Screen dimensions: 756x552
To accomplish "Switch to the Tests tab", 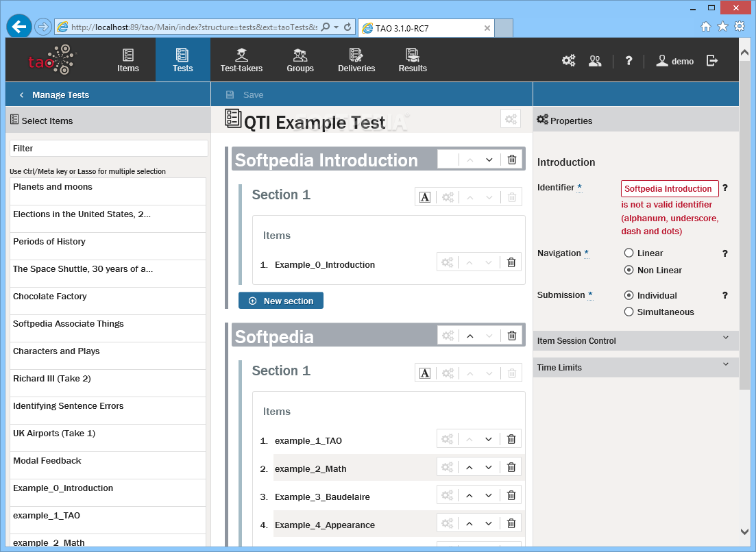I will point(183,60).
